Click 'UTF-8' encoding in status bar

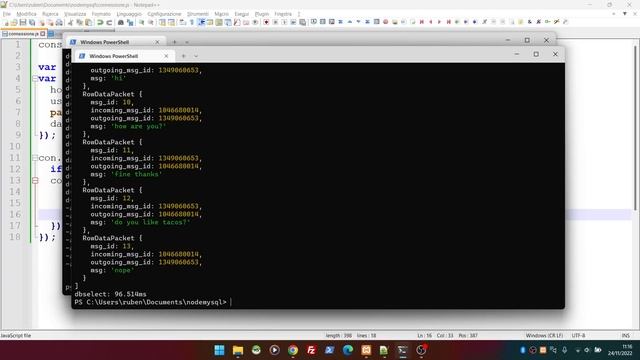tap(578, 336)
